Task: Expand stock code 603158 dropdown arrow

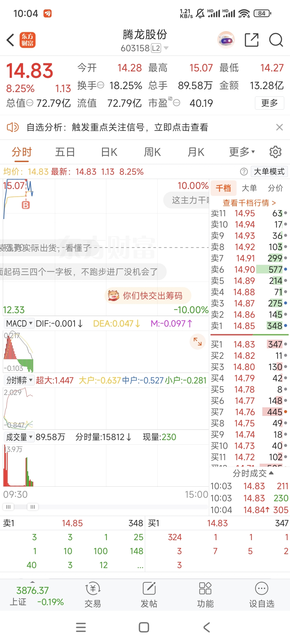Action: click(166, 48)
